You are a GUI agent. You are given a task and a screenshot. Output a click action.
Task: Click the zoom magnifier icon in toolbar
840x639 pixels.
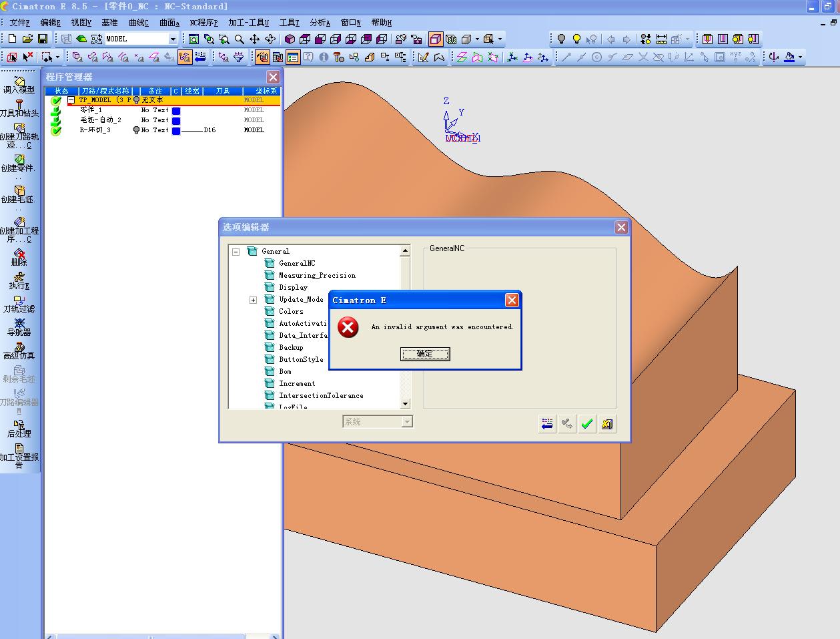[x=239, y=39]
